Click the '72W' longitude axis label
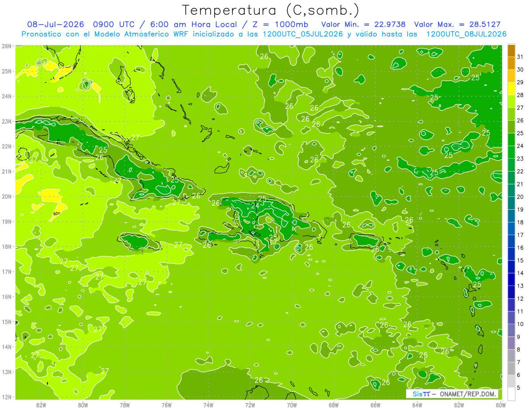This screenshot has width=532, height=411. [250, 405]
